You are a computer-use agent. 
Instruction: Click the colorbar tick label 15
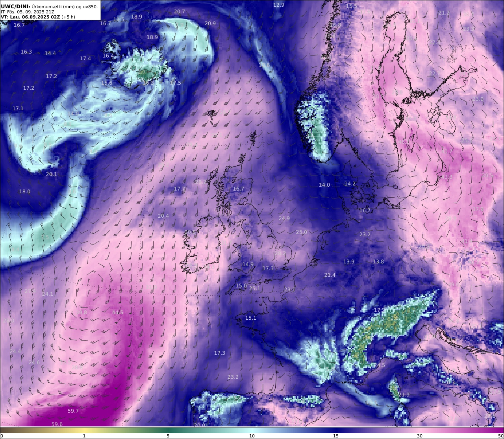(336, 436)
